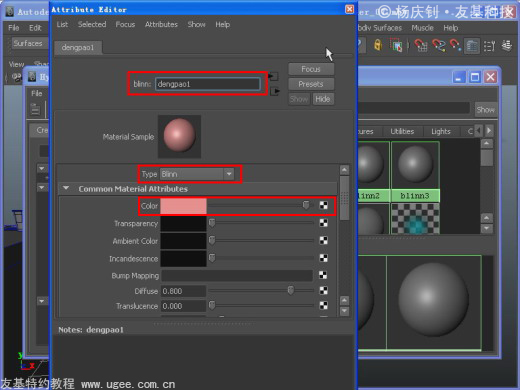Click the snap to curve magnet icon
Viewport: 520px width, 390px height.
439,45
